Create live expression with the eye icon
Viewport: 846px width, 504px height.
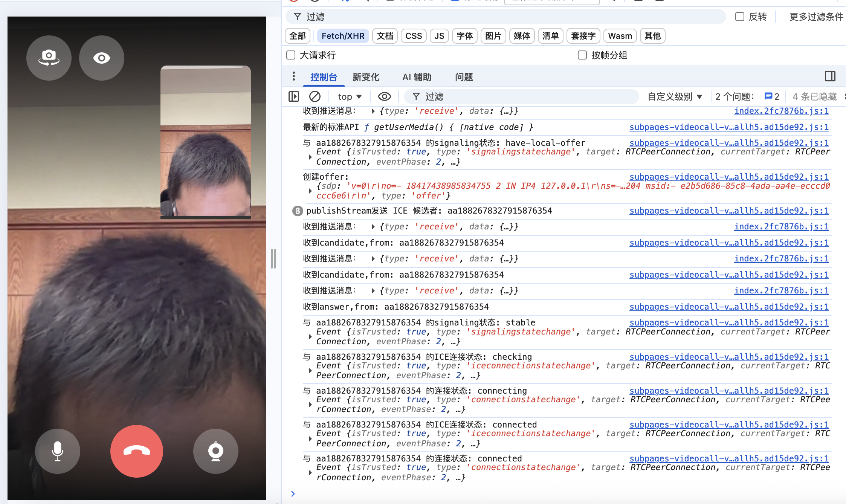[x=384, y=97]
